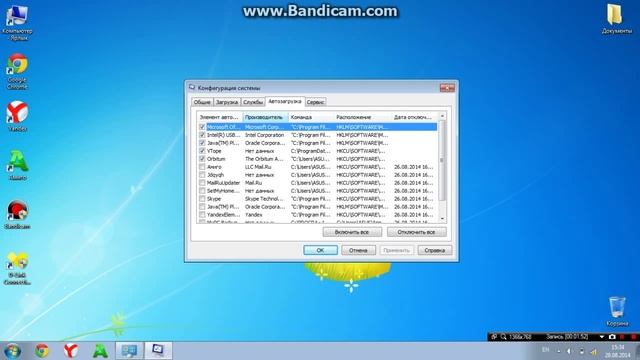Open the Yandex browser desktop shortcut
640x360 pixels.
(17, 116)
